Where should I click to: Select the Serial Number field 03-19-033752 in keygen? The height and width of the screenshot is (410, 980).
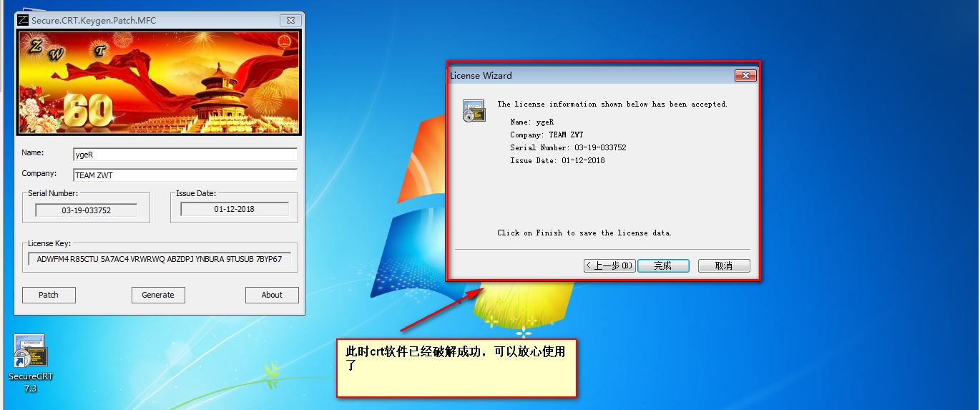pyautogui.click(x=86, y=210)
